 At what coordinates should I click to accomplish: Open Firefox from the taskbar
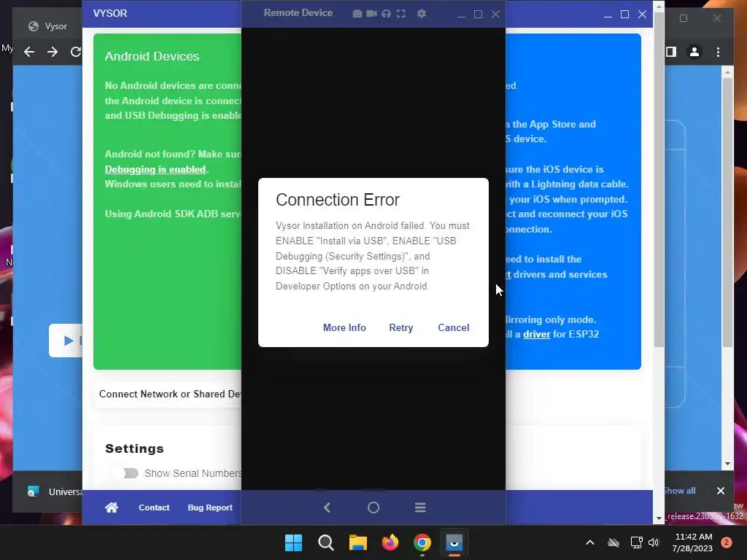pyautogui.click(x=390, y=542)
